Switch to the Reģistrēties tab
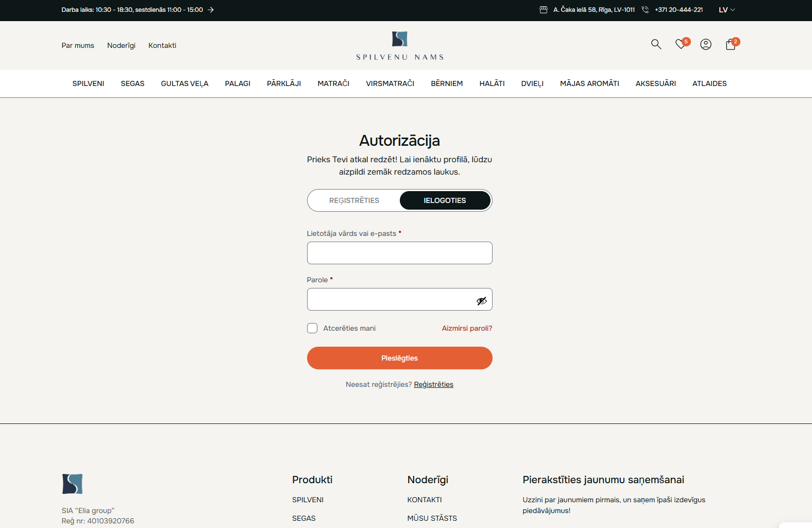 pos(354,200)
